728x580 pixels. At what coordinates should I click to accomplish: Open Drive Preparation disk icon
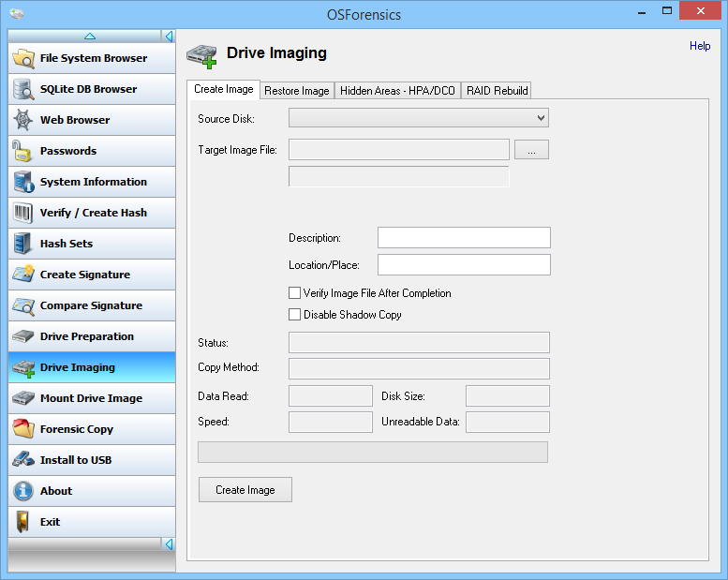22,335
